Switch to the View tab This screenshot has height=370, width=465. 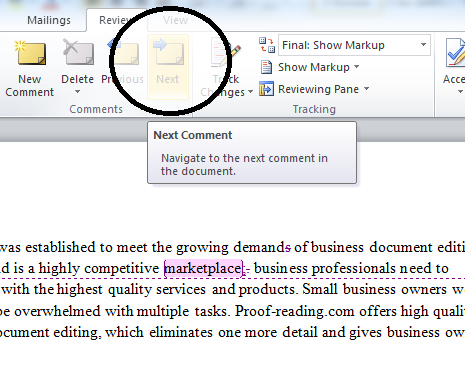pyautogui.click(x=175, y=20)
